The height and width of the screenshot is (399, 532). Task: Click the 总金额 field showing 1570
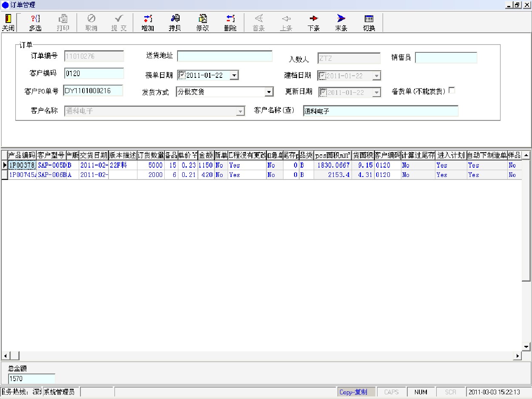(31, 378)
